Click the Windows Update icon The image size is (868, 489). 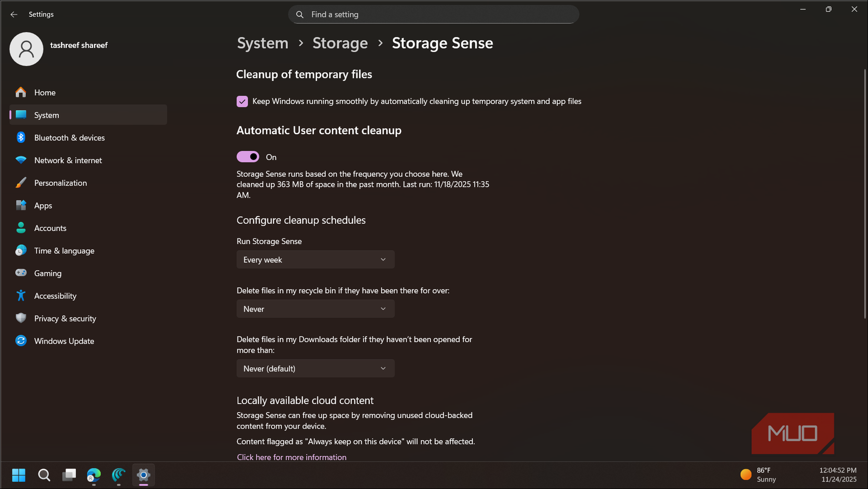click(21, 341)
